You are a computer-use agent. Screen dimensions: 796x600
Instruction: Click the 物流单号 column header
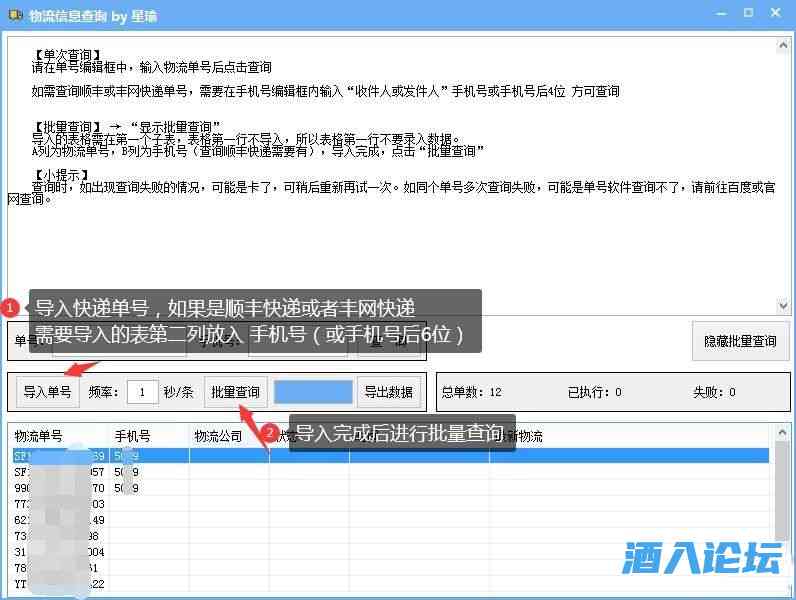coord(39,436)
